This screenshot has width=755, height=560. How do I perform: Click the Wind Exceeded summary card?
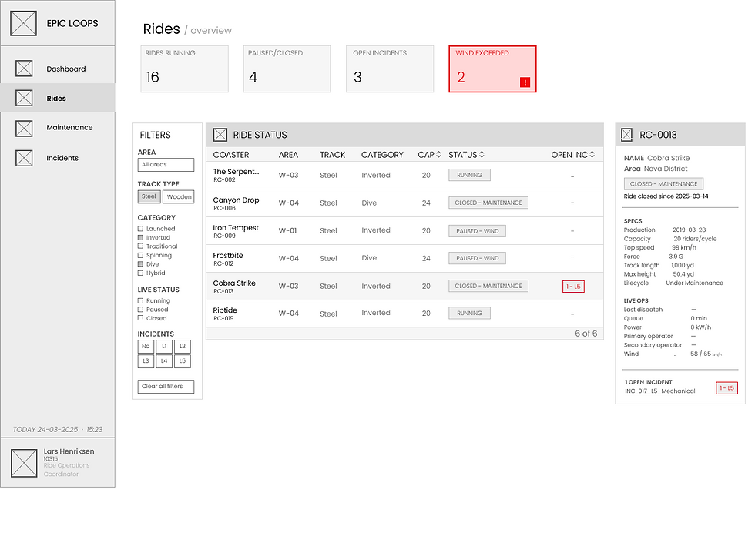coord(492,69)
